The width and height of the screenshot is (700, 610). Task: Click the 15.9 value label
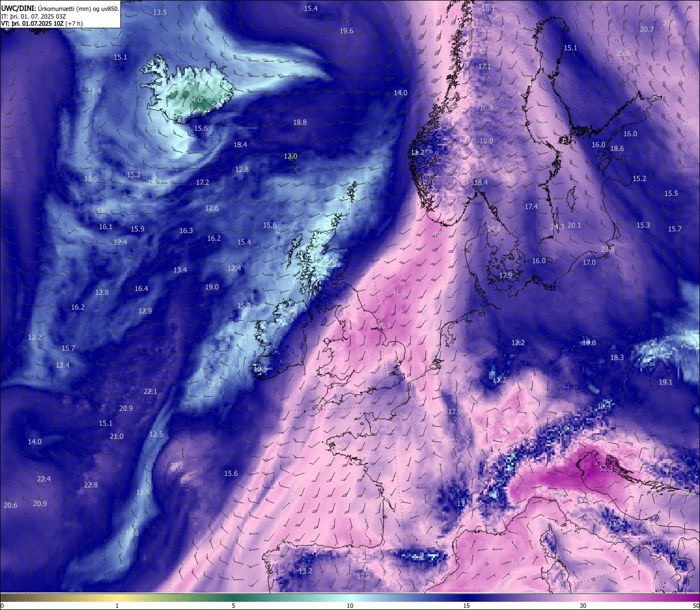click(138, 229)
